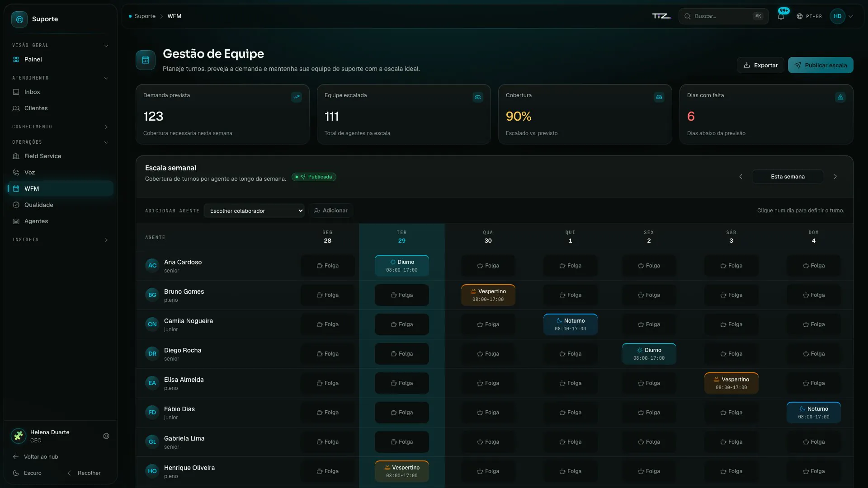
Task: Expand the Insights section
Action: [61, 239]
